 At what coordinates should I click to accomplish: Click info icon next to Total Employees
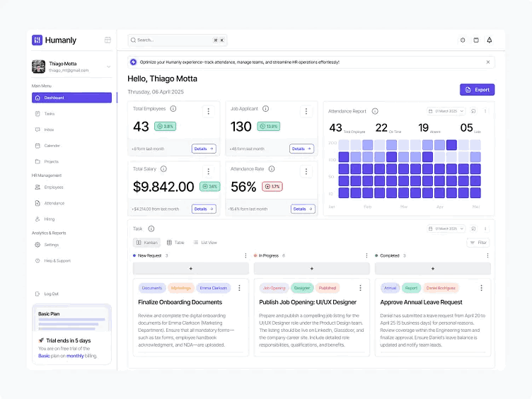tap(173, 109)
